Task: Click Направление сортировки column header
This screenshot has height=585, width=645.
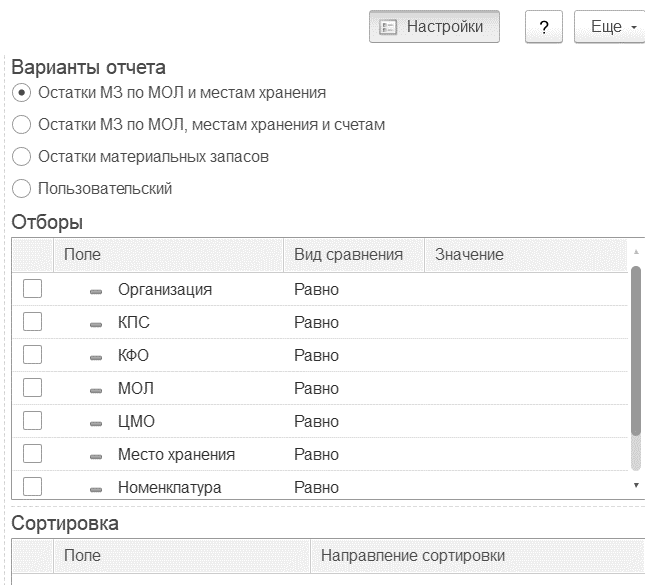Action: tap(413, 555)
